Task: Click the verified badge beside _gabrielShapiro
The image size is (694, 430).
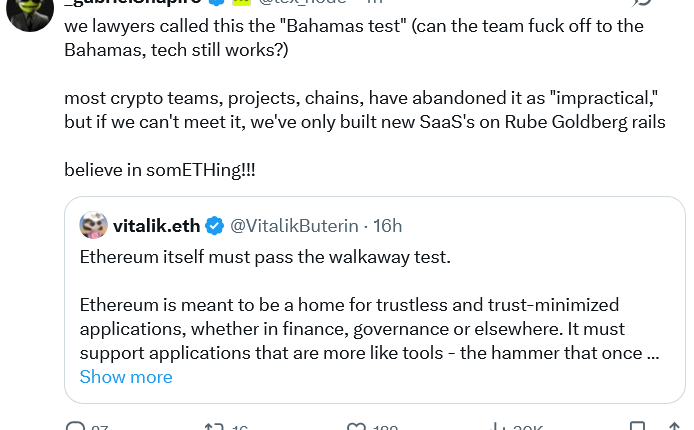Action: click(x=215, y=3)
